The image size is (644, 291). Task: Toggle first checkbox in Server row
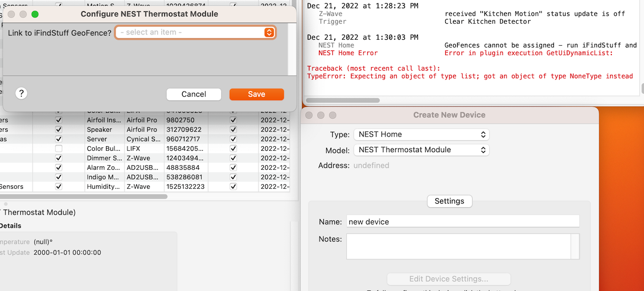pos(58,139)
